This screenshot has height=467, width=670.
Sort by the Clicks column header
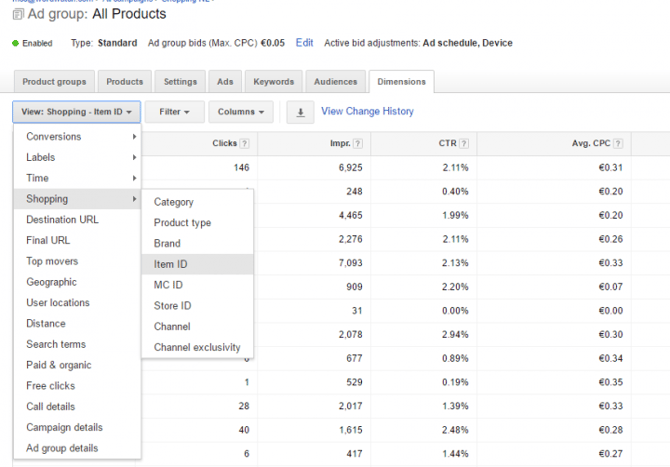click(224, 144)
